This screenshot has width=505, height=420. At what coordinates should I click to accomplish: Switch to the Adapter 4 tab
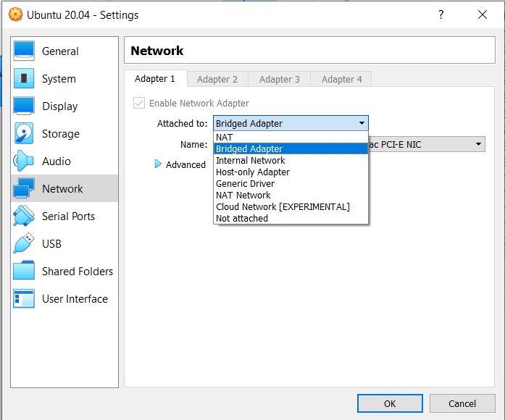pyautogui.click(x=342, y=79)
